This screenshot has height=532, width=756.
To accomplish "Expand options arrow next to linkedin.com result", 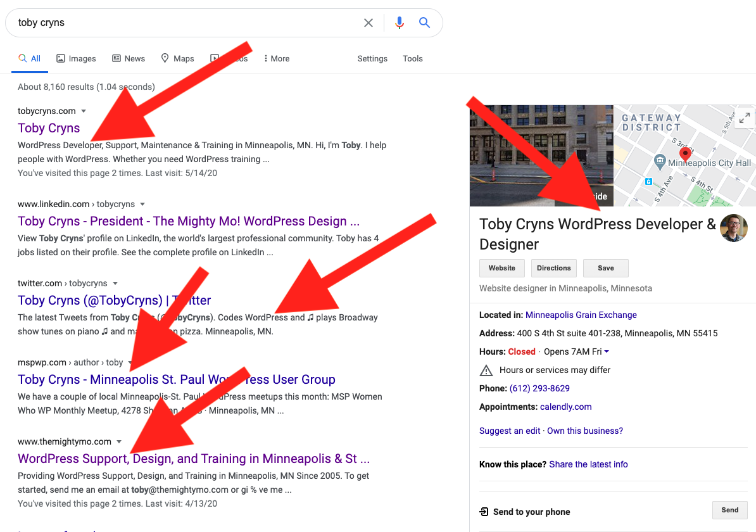I will pyautogui.click(x=142, y=205).
